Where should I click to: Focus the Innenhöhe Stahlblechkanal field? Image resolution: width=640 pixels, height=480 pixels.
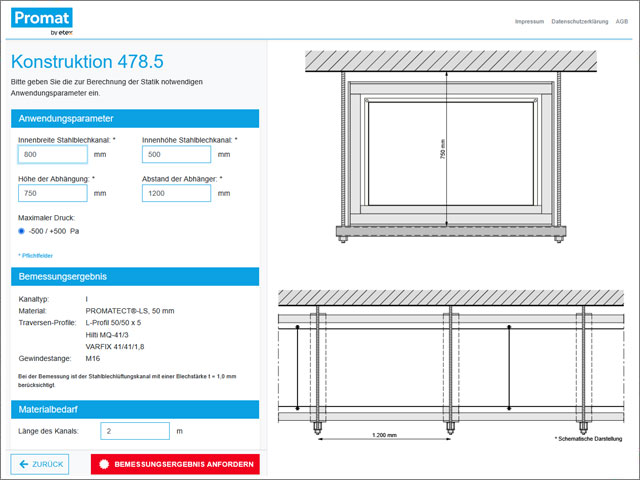pyautogui.click(x=176, y=155)
